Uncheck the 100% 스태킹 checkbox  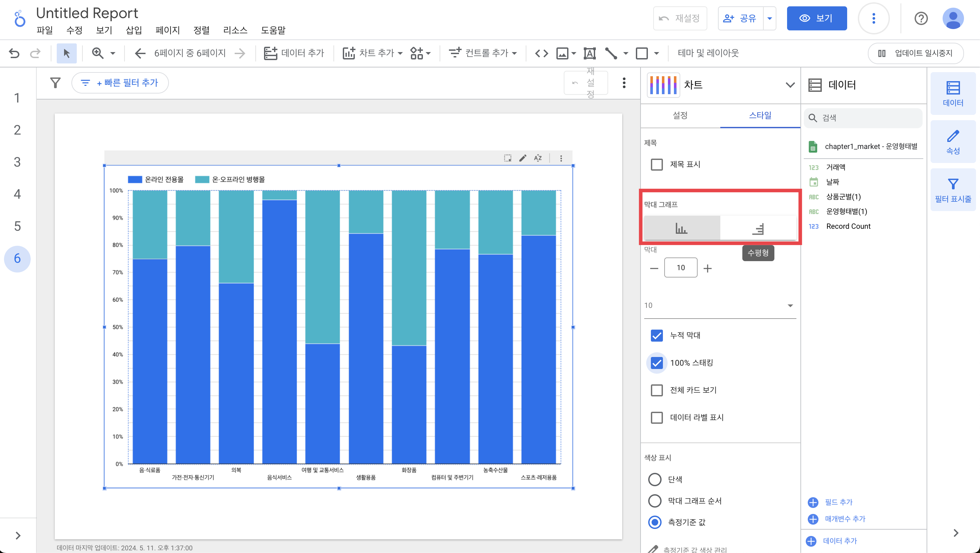pos(657,363)
